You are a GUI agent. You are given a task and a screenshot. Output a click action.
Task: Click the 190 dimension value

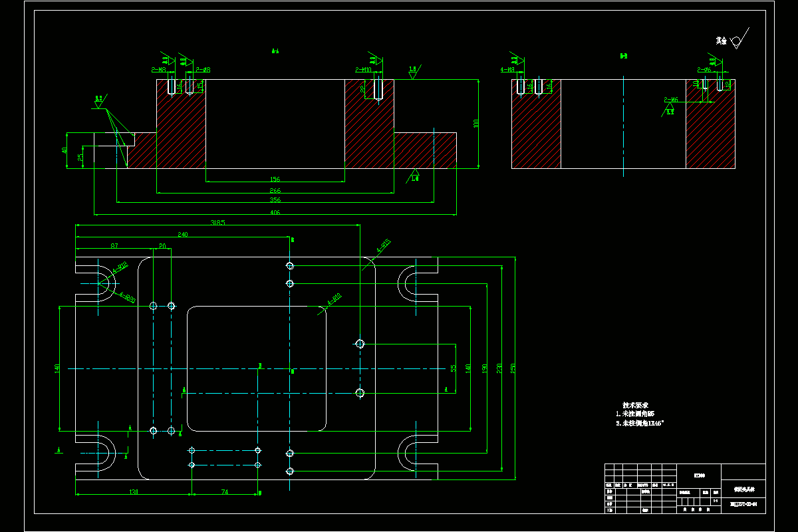[485, 368]
